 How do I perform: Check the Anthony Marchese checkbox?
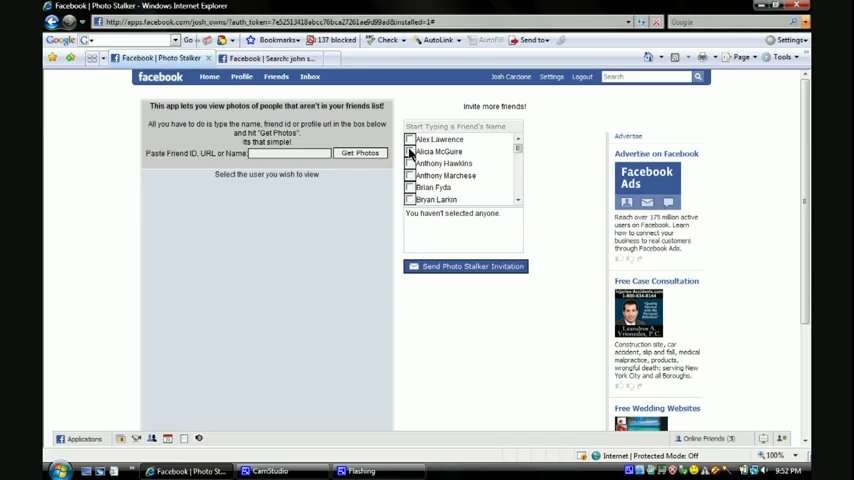click(x=410, y=175)
